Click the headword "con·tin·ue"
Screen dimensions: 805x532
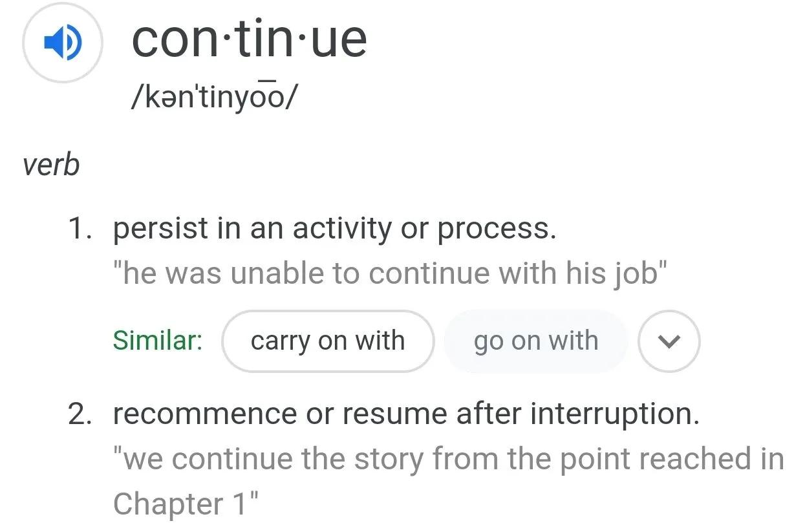(249, 39)
